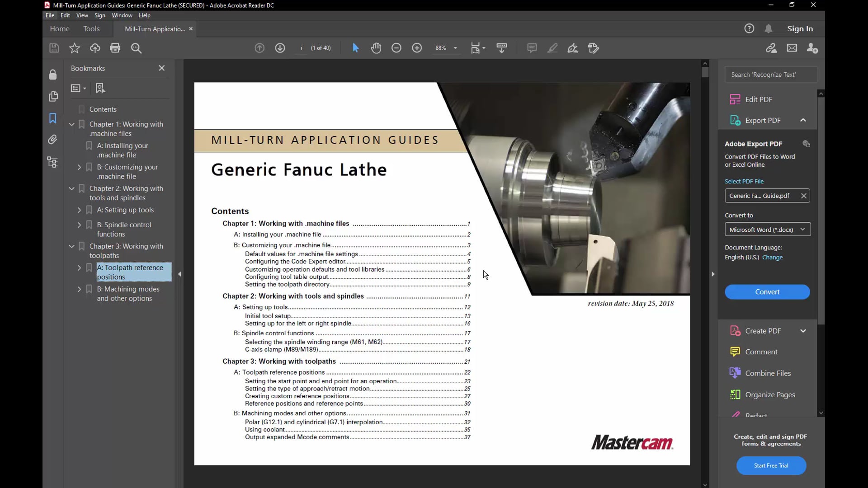Collapse Chapter 3: Working with toolpaths
This screenshot has height=488, width=868.
(71, 246)
